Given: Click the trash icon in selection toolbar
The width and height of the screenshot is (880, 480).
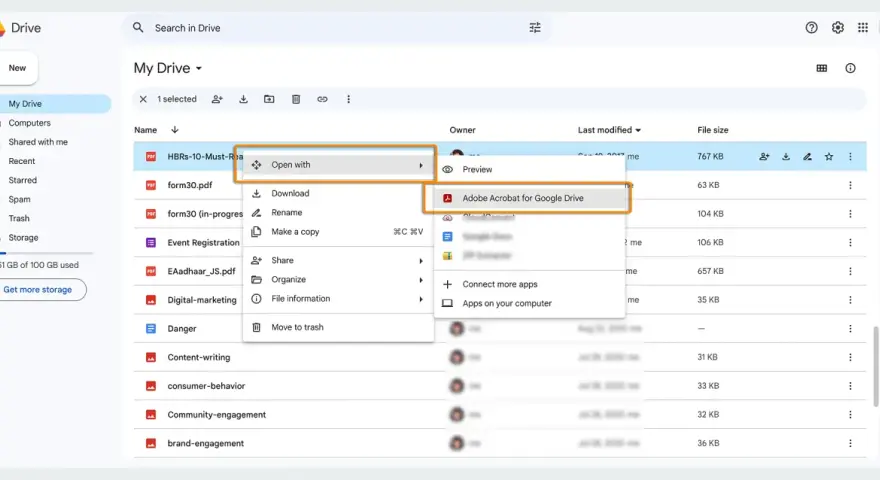Looking at the screenshot, I should tap(296, 99).
